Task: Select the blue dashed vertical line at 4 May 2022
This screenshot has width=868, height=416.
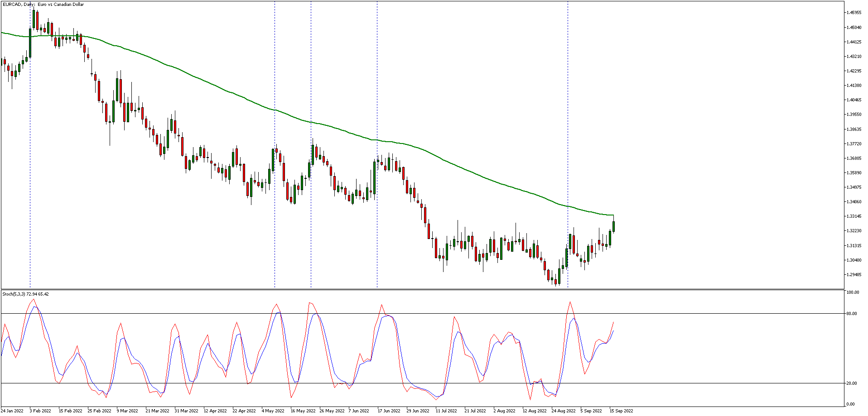Action: 274,136
